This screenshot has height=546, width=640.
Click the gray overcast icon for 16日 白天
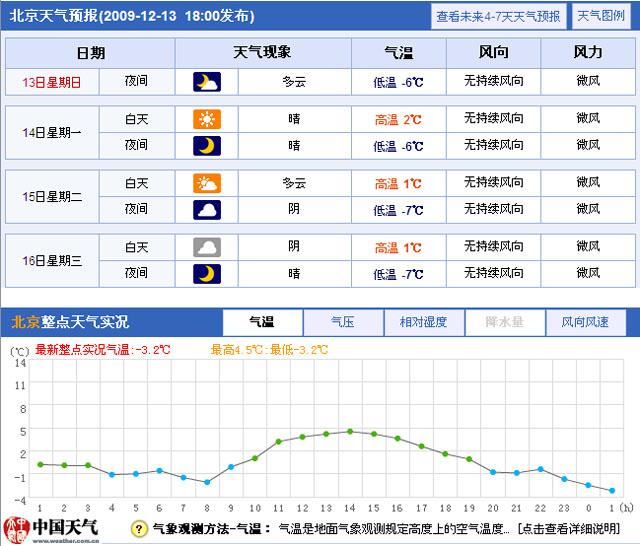tap(207, 247)
